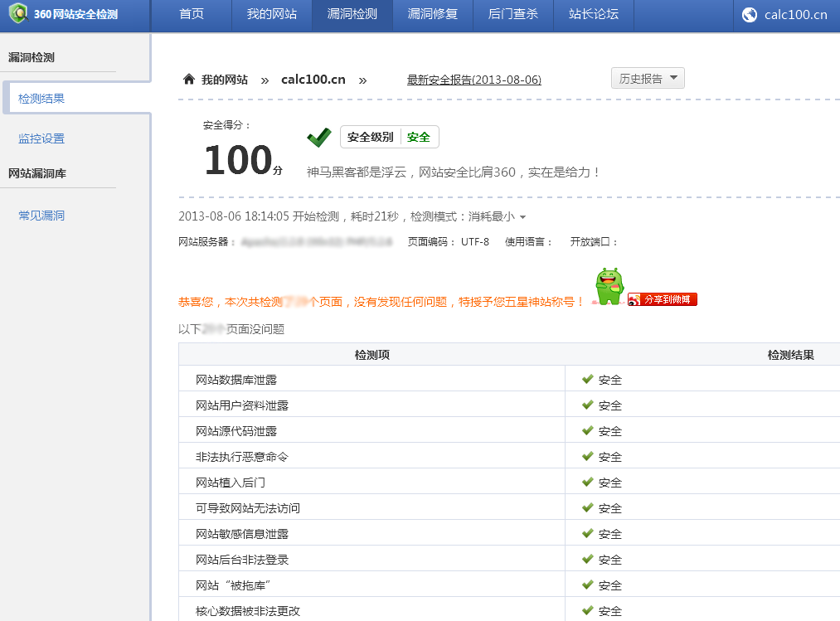Click the checkmark in 非法执行恶意命令 row

coord(588,456)
